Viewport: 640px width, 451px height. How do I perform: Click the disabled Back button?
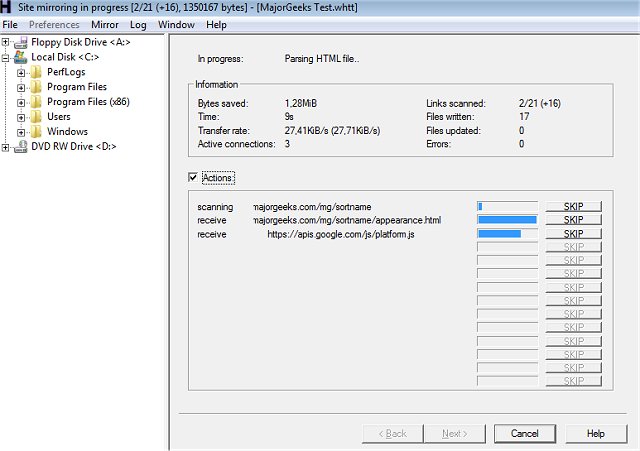click(393, 433)
